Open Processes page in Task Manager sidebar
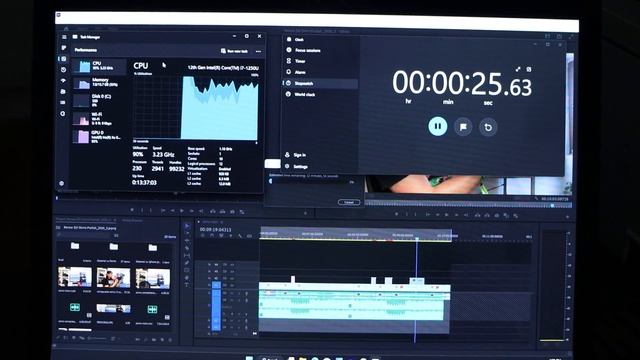The image size is (640, 360). click(63, 48)
